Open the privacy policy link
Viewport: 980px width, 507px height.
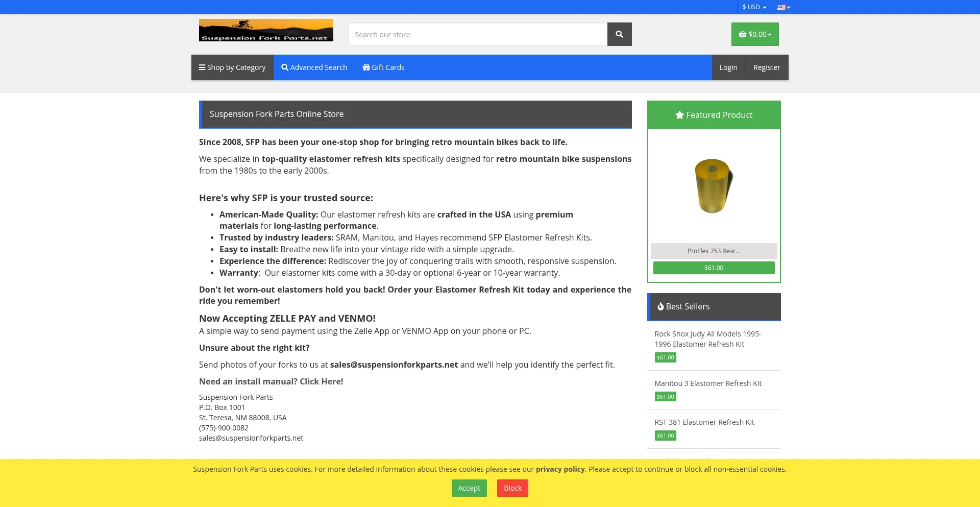point(560,469)
